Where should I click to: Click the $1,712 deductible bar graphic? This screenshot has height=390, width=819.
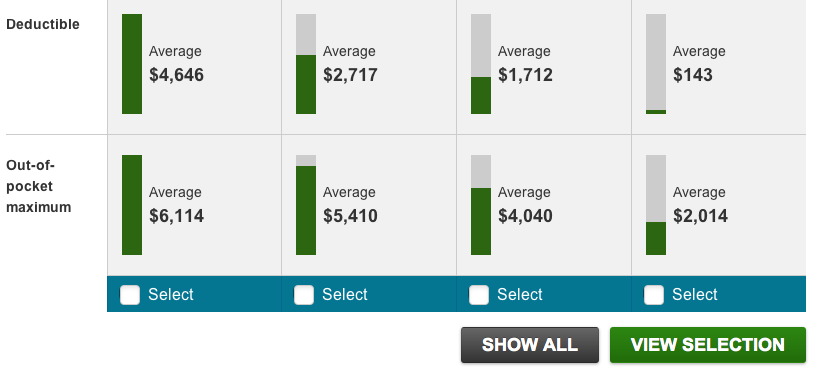point(481,64)
